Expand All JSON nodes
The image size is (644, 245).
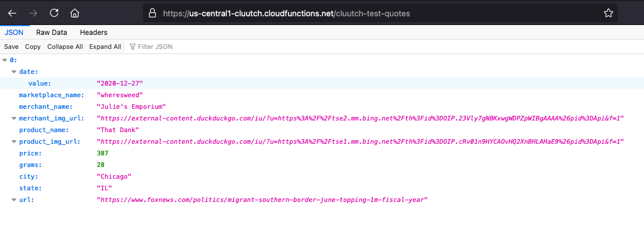coord(105,47)
